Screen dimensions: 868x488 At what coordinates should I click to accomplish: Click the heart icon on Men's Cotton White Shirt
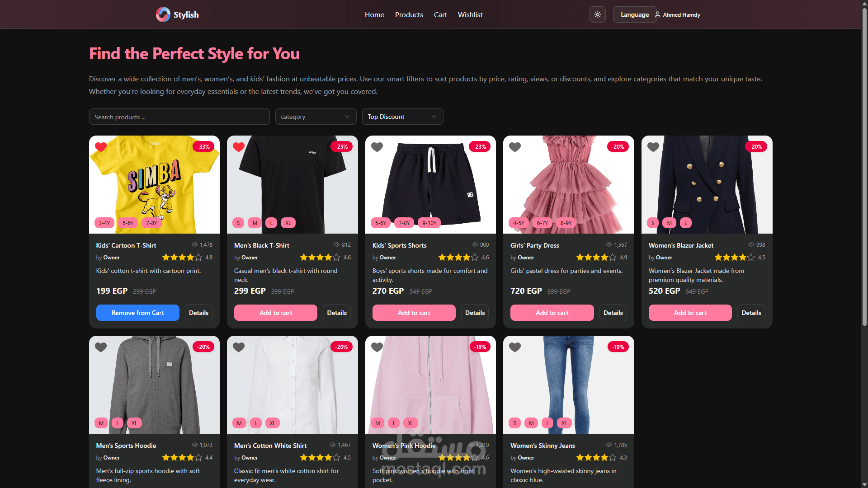tap(239, 347)
